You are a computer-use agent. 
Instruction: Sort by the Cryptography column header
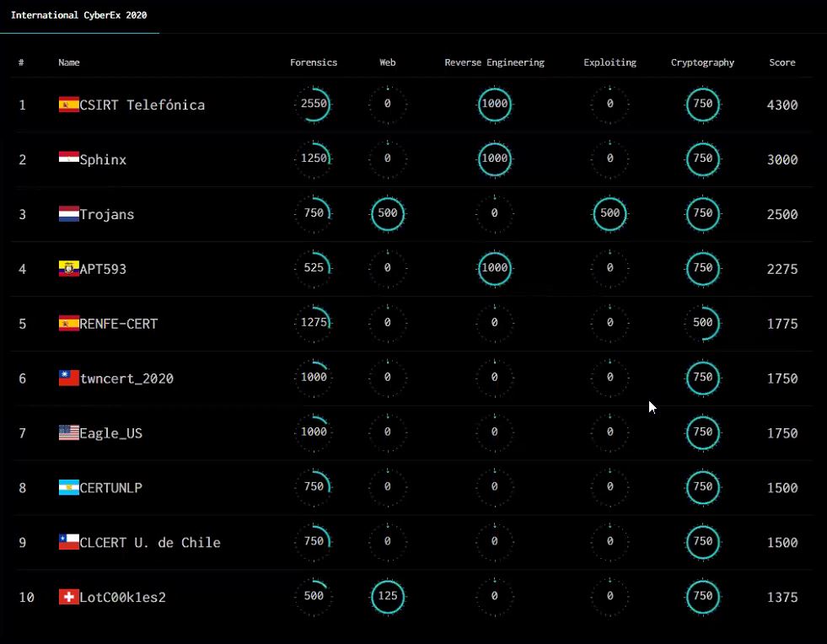point(702,62)
